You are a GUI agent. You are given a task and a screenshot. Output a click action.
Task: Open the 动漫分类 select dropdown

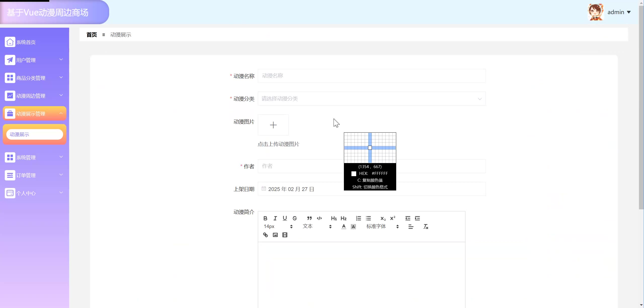coord(371,99)
